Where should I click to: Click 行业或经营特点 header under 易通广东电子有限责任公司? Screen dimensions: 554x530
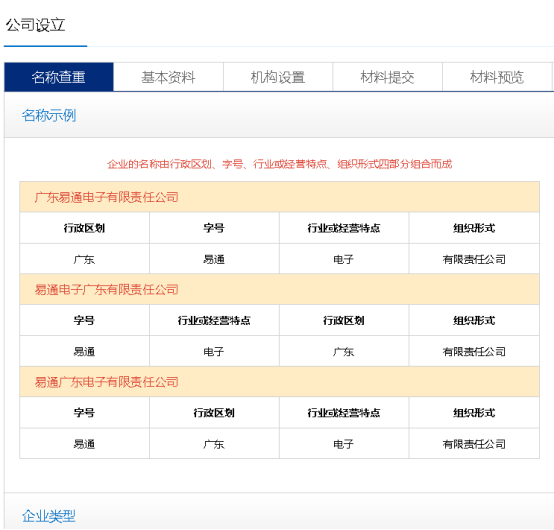pyautogui.click(x=344, y=413)
